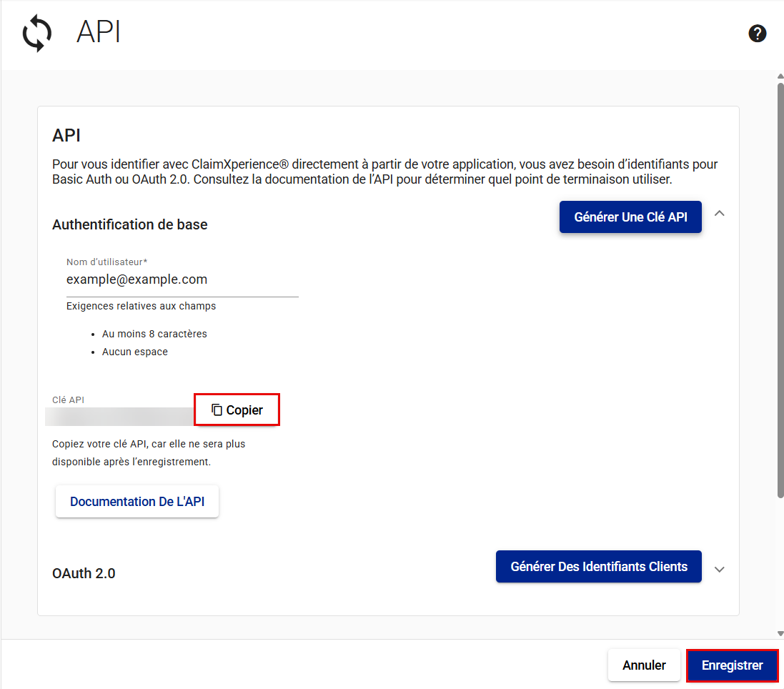Click the vertical scrollbar thumb
This screenshot has width=784, height=689.
780,286
